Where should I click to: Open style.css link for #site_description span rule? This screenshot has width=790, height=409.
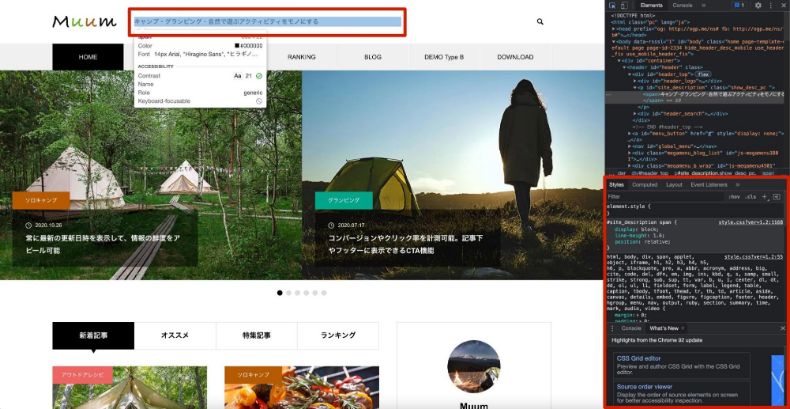point(750,222)
